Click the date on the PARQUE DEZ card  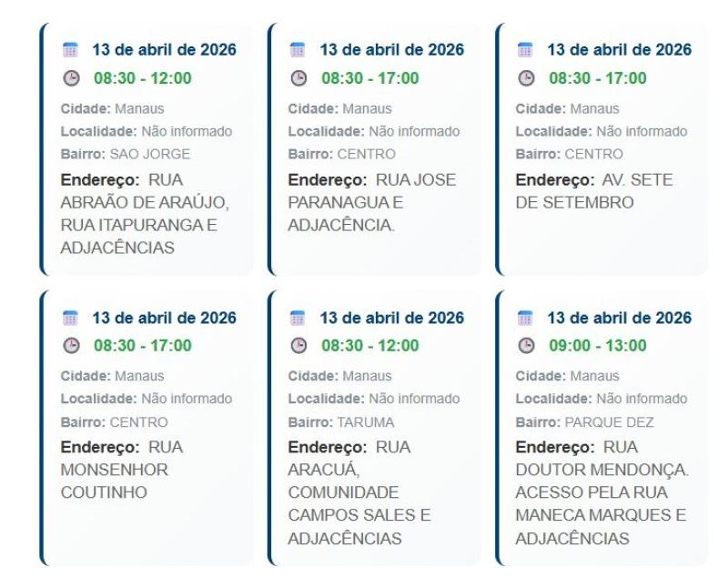coord(619,318)
